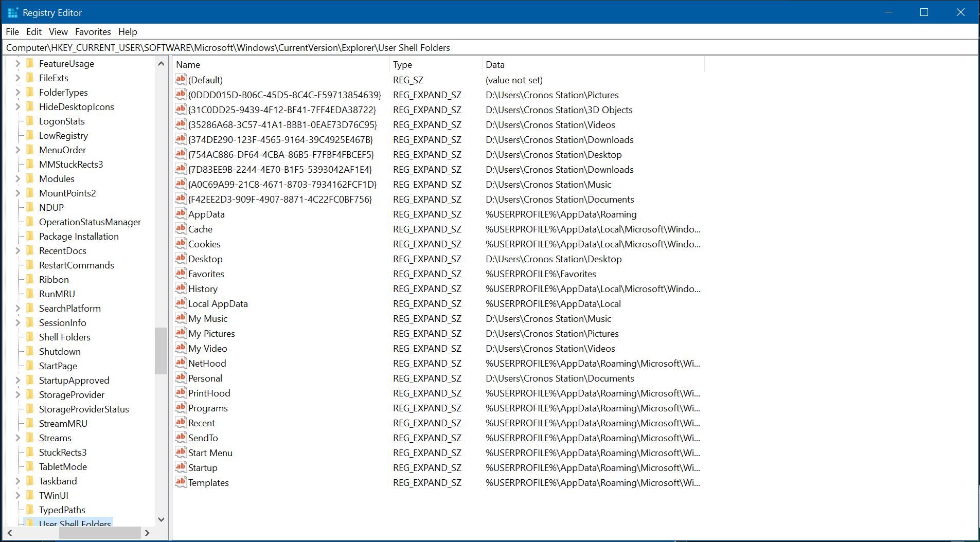Expand the RecentDocs key
The image size is (980, 542).
[x=17, y=250]
